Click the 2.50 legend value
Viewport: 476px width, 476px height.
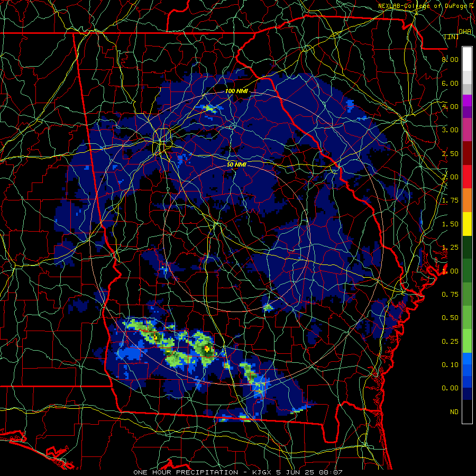(x=450, y=153)
